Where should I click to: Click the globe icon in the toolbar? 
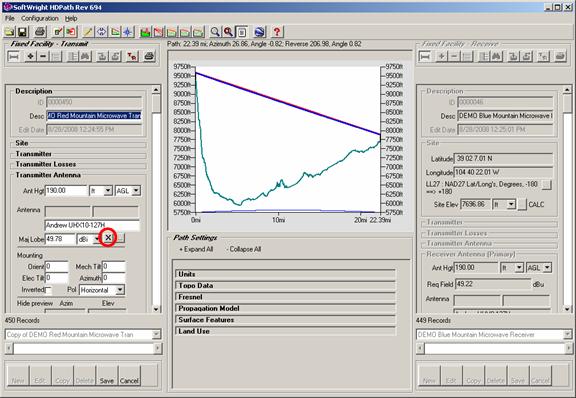pos(259,32)
